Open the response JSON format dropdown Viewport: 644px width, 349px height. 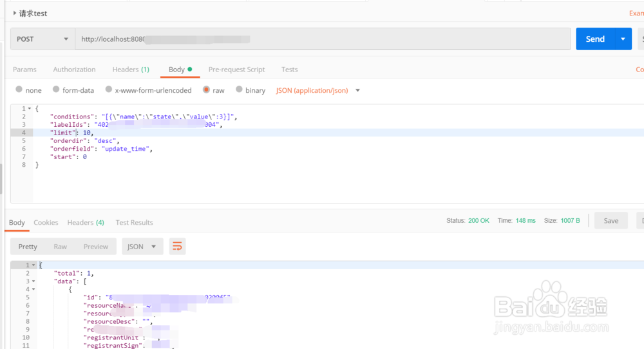[142, 247]
